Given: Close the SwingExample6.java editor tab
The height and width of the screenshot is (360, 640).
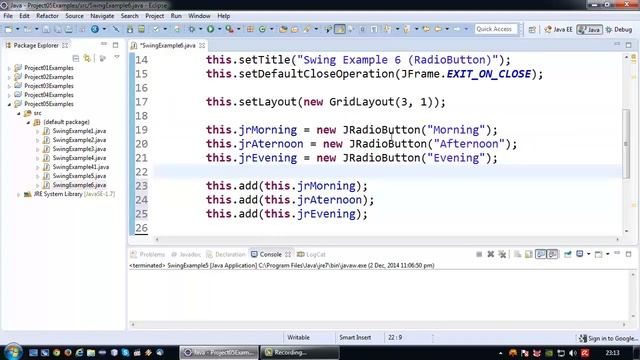Looking at the screenshot, I should pyautogui.click(x=202, y=45).
